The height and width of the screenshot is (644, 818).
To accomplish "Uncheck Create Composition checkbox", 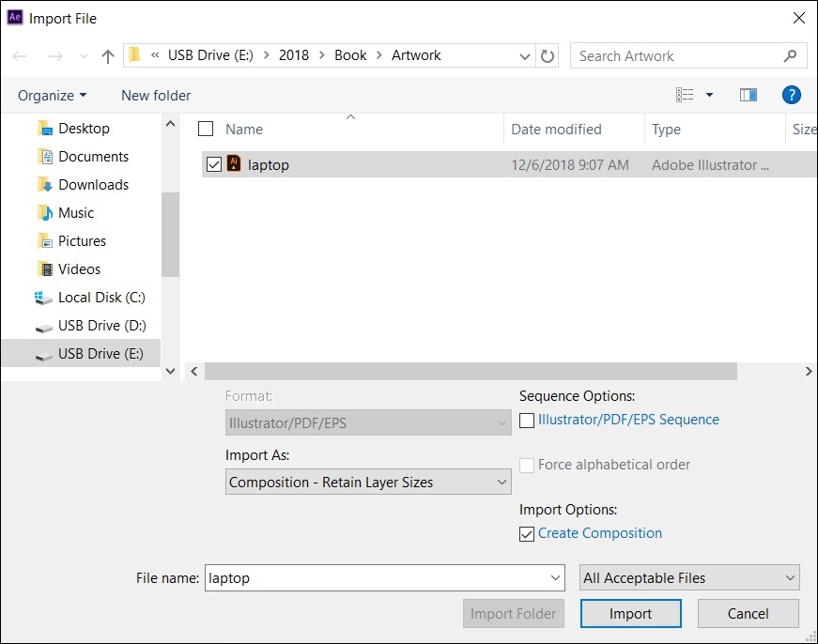I will 527,534.
